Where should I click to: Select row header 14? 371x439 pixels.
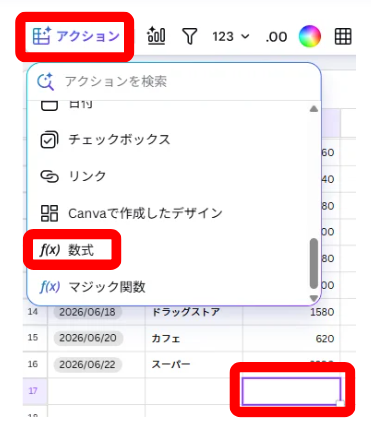click(x=35, y=312)
